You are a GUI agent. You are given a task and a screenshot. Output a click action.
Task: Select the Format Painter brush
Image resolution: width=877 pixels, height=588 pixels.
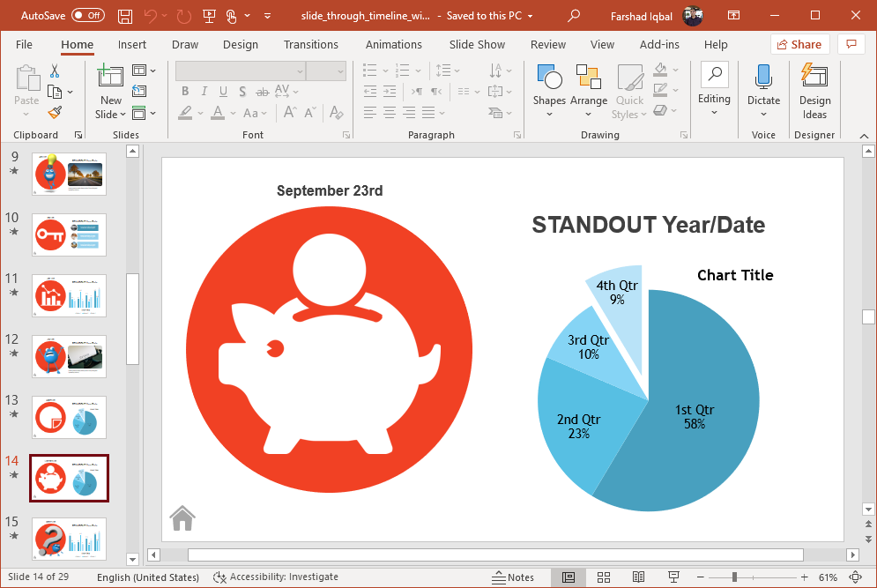(55, 112)
